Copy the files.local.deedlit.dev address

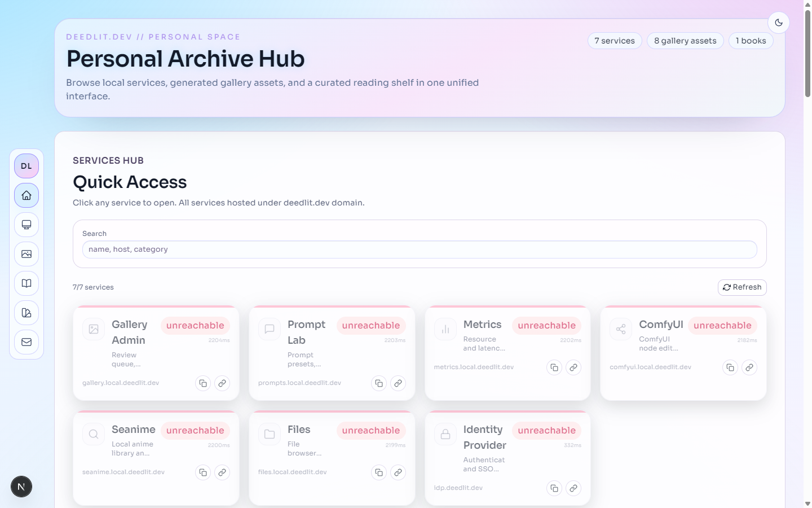pos(379,472)
